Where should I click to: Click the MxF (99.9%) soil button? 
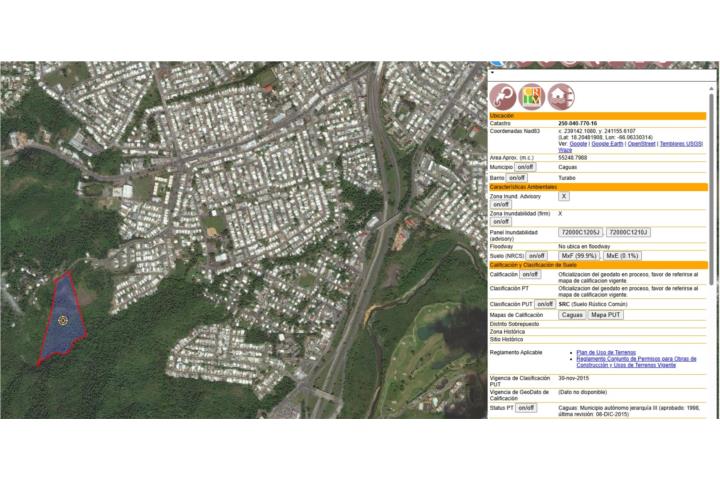tap(579, 255)
